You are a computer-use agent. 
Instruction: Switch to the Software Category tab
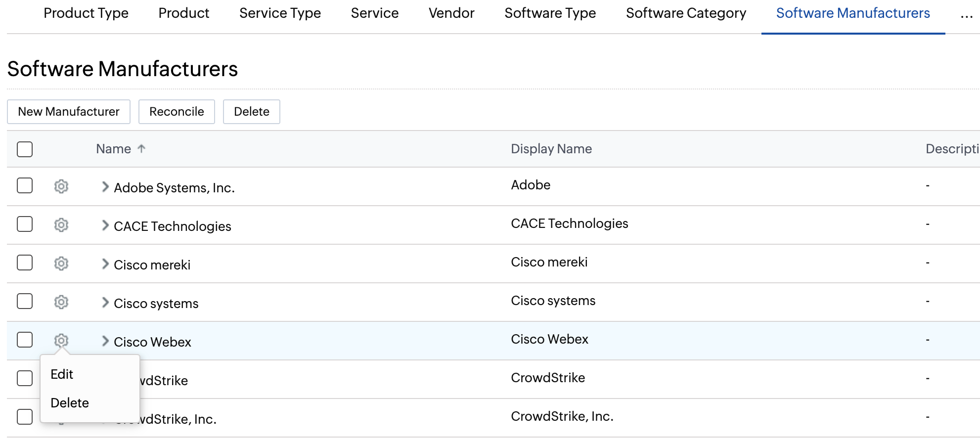click(x=686, y=13)
